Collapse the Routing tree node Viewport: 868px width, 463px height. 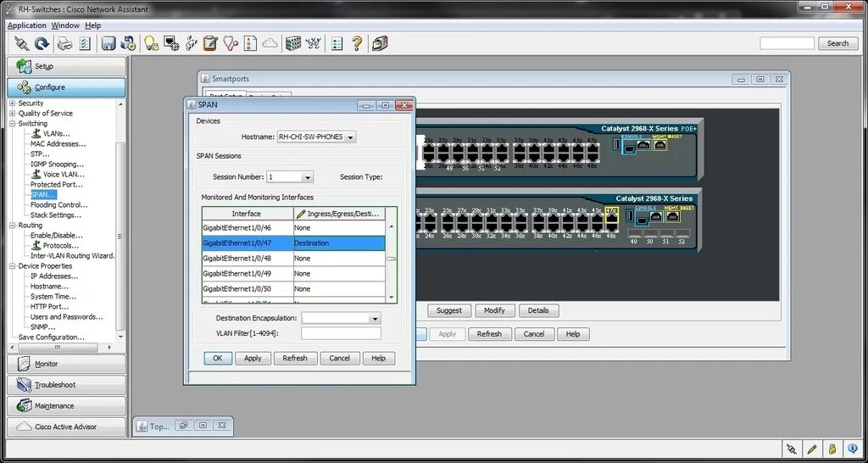[x=13, y=226]
